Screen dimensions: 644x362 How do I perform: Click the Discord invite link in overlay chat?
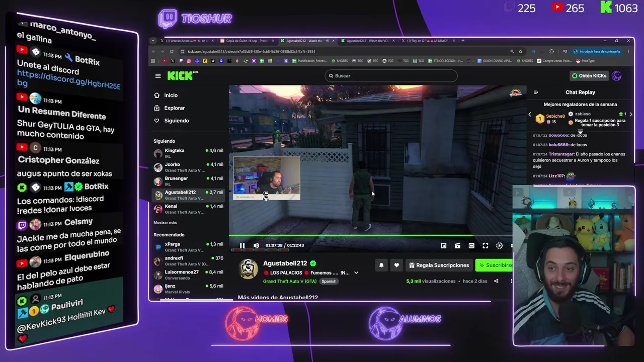pos(69,80)
